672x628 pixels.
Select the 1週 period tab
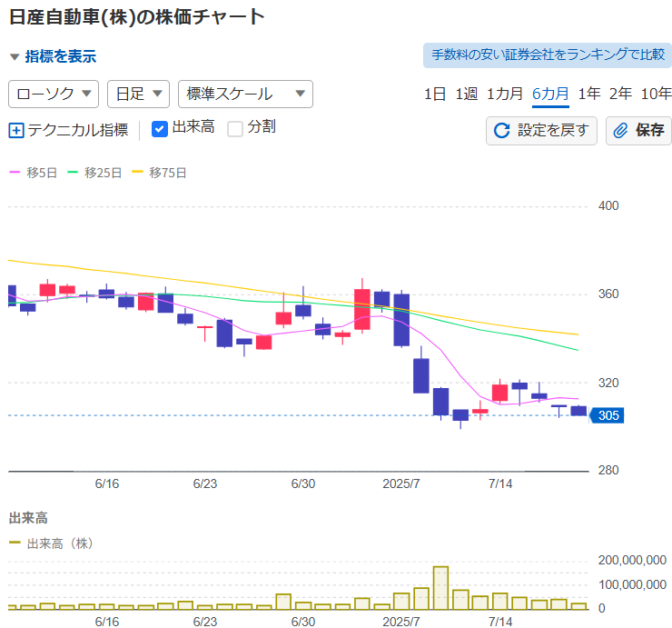[x=466, y=94]
